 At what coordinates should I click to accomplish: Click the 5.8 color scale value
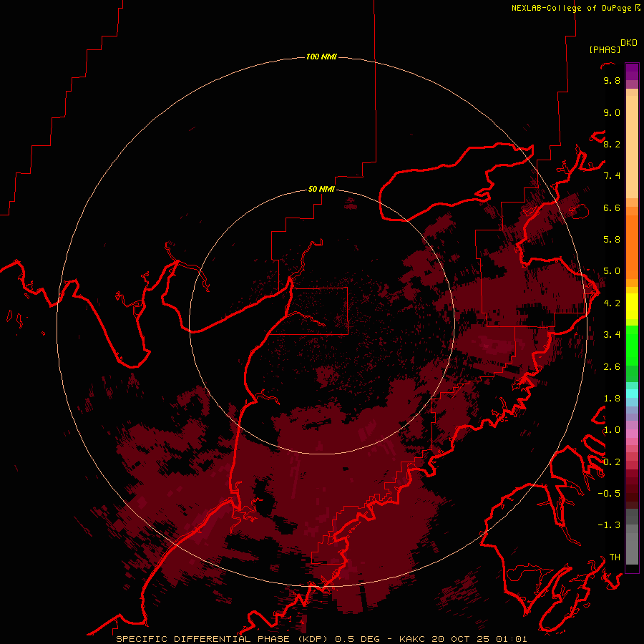(x=612, y=240)
